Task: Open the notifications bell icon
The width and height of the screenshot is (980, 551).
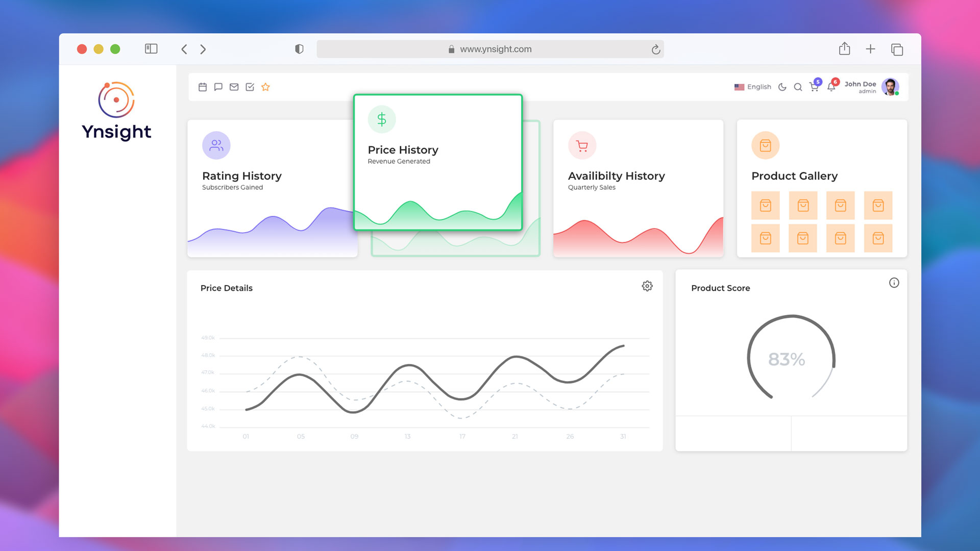Action: point(832,86)
